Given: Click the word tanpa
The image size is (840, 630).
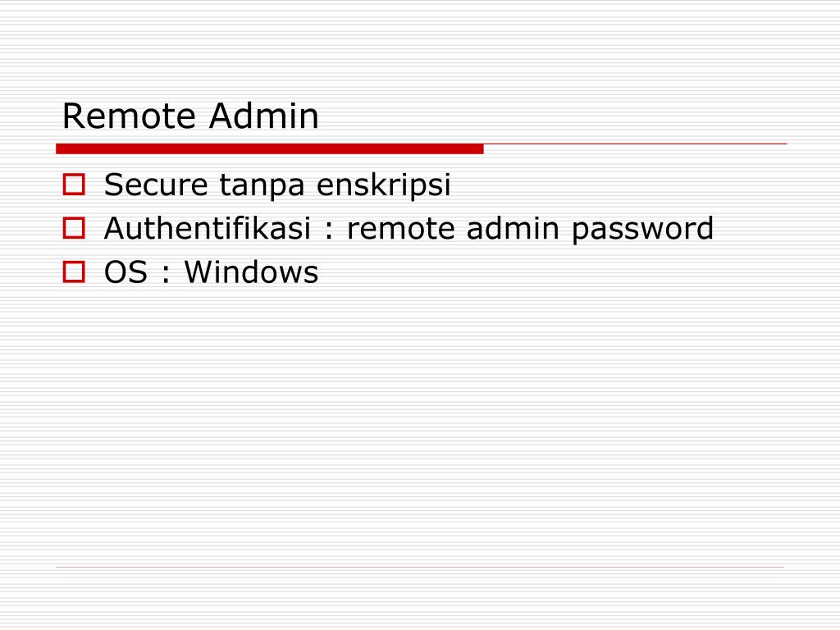Looking at the screenshot, I should [262, 186].
